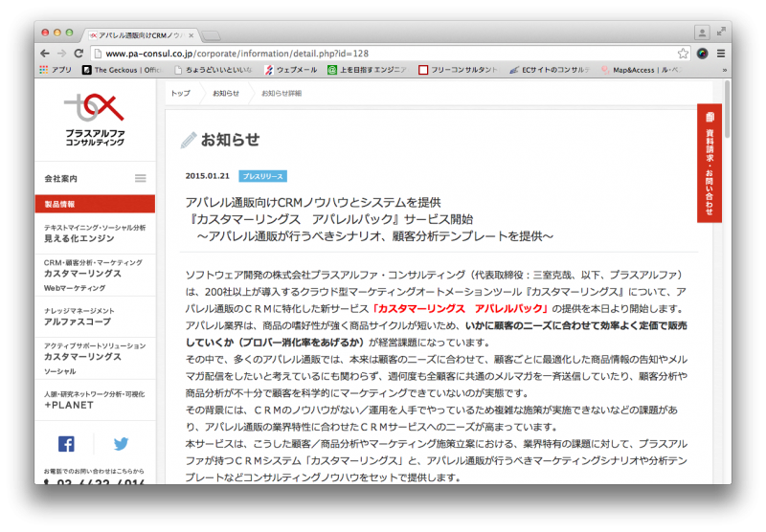Click the browser forward arrow
766x532 pixels.
(x=61, y=54)
